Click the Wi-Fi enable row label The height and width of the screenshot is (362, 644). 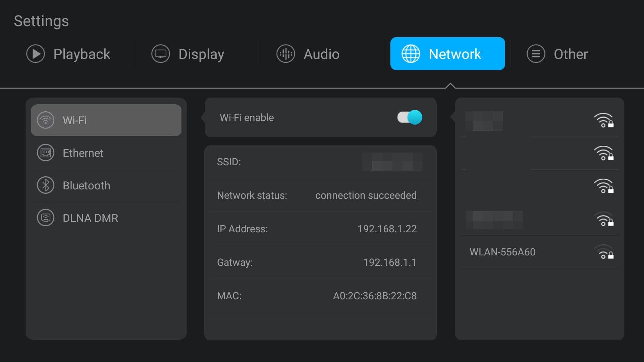247,117
